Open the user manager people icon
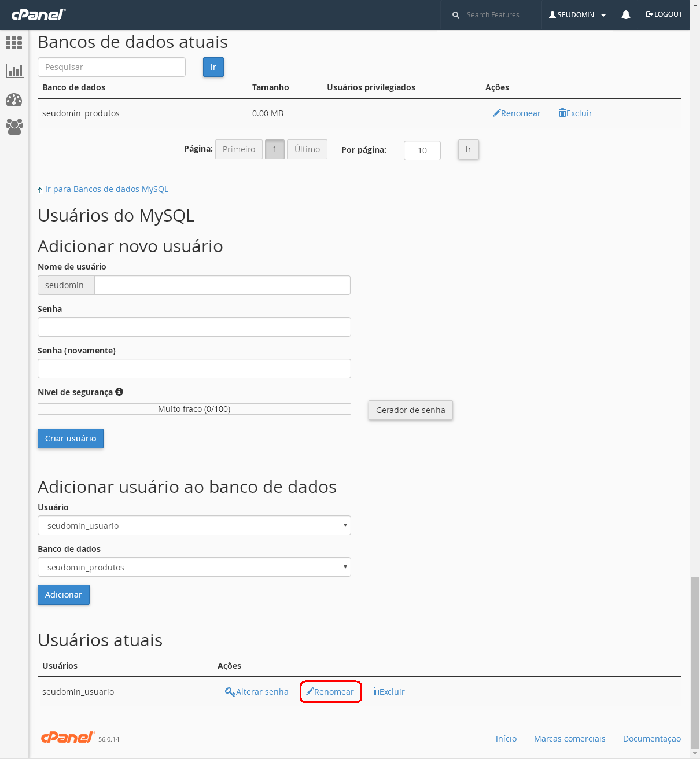Viewport: 700px width, 759px height. (x=14, y=127)
